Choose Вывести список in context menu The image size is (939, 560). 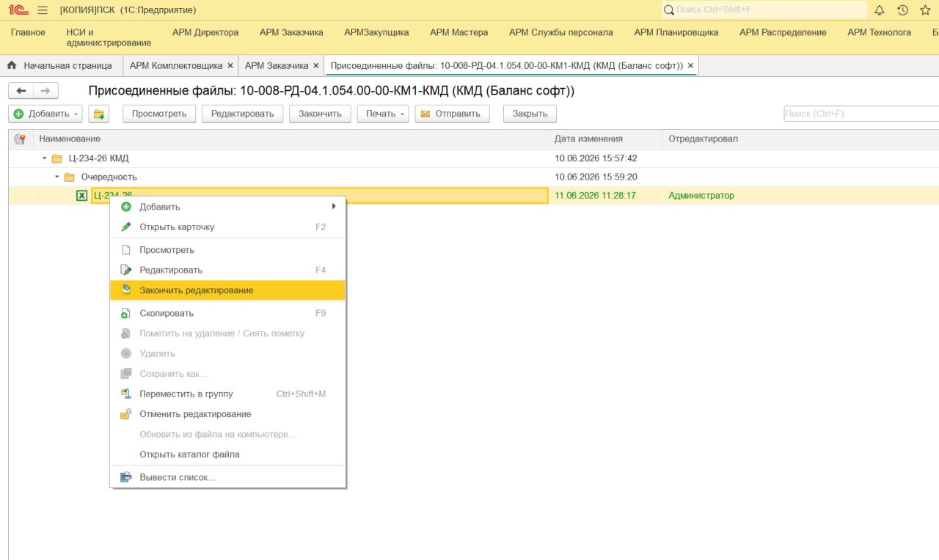(227, 477)
